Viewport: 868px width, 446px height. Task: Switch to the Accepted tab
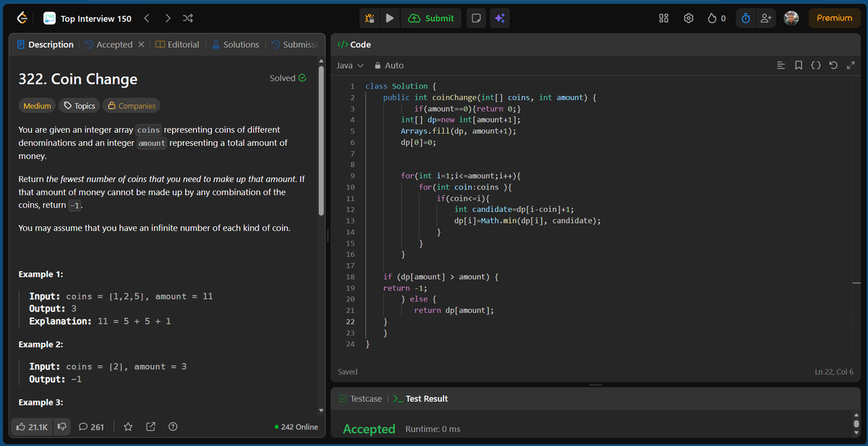point(109,45)
